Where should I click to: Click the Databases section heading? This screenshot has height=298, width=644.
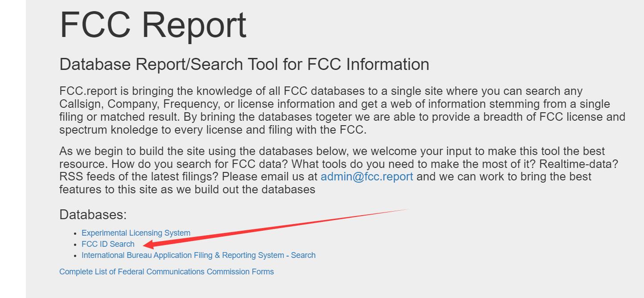click(x=93, y=214)
